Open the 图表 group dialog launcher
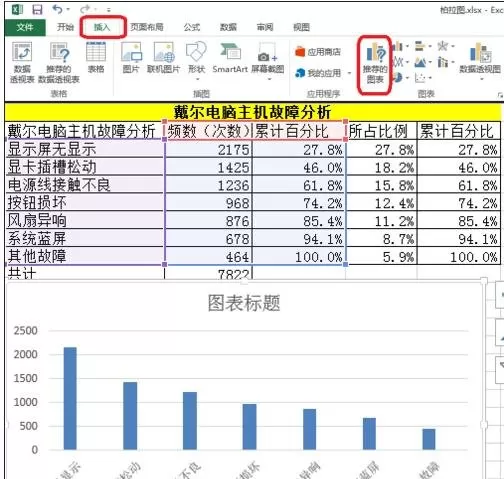Image resolution: width=504 pixels, height=479 pixels. coord(500,95)
